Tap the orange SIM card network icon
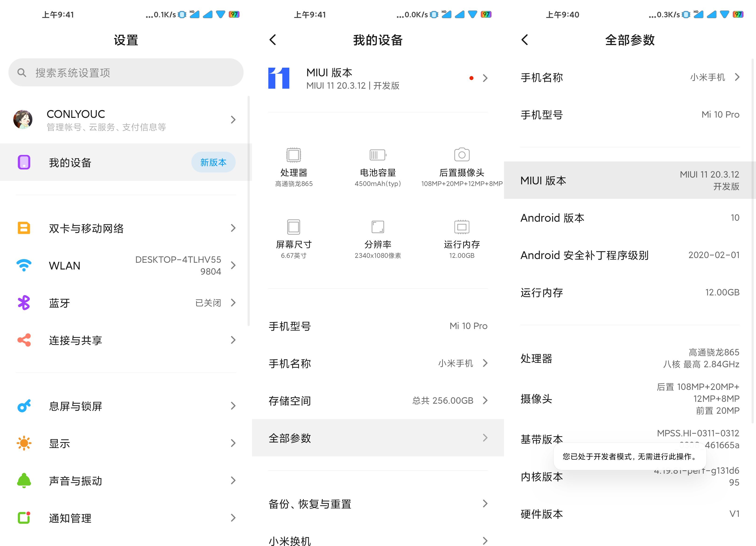The image size is (756, 546). [x=24, y=228]
